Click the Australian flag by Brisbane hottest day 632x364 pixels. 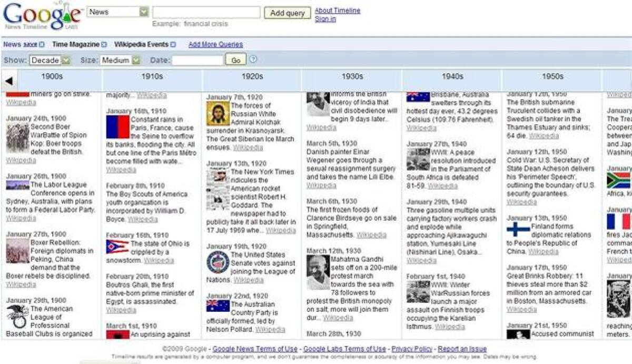coord(418,96)
